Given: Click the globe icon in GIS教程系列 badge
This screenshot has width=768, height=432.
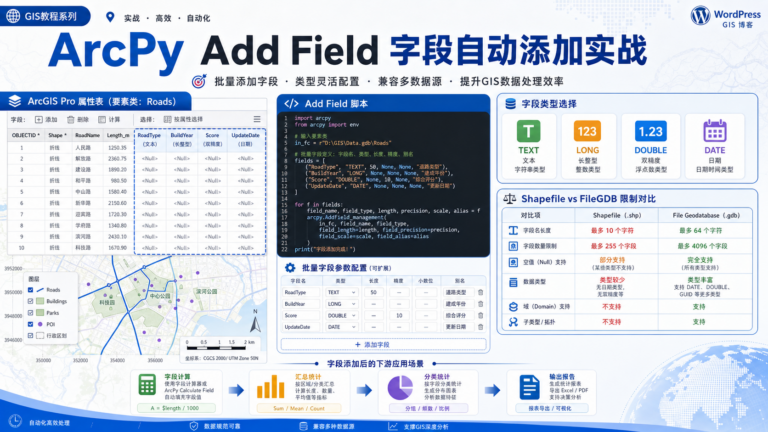Looking at the screenshot, I should coord(13,16).
